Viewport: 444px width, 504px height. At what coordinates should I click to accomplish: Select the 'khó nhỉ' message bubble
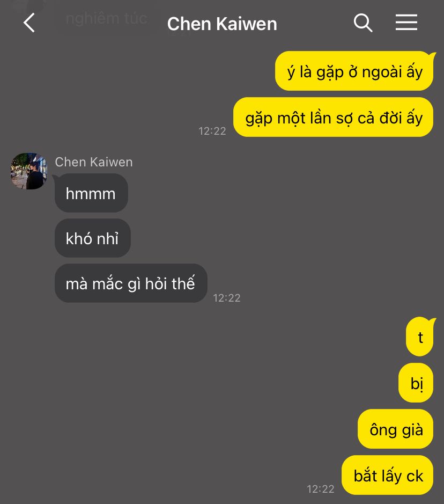tap(92, 238)
